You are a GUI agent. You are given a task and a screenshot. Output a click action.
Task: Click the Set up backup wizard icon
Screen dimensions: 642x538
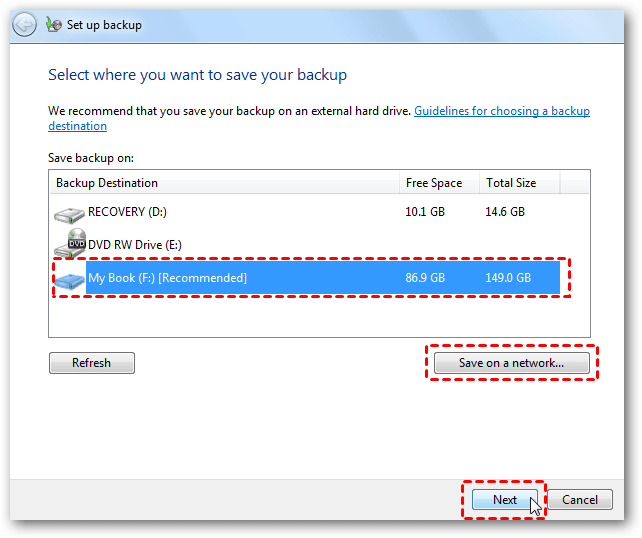pos(54,25)
